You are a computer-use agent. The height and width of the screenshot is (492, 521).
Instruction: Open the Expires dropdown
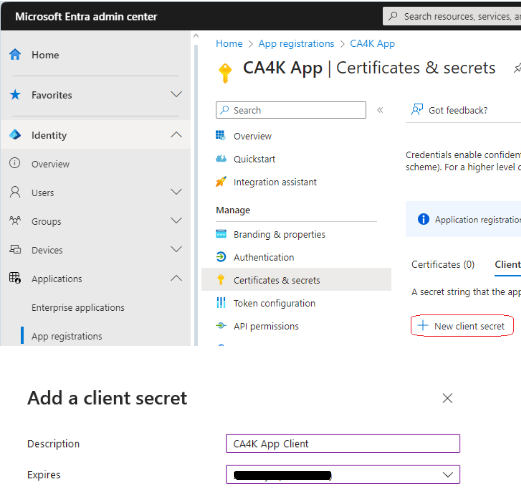pyautogui.click(x=343, y=474)
